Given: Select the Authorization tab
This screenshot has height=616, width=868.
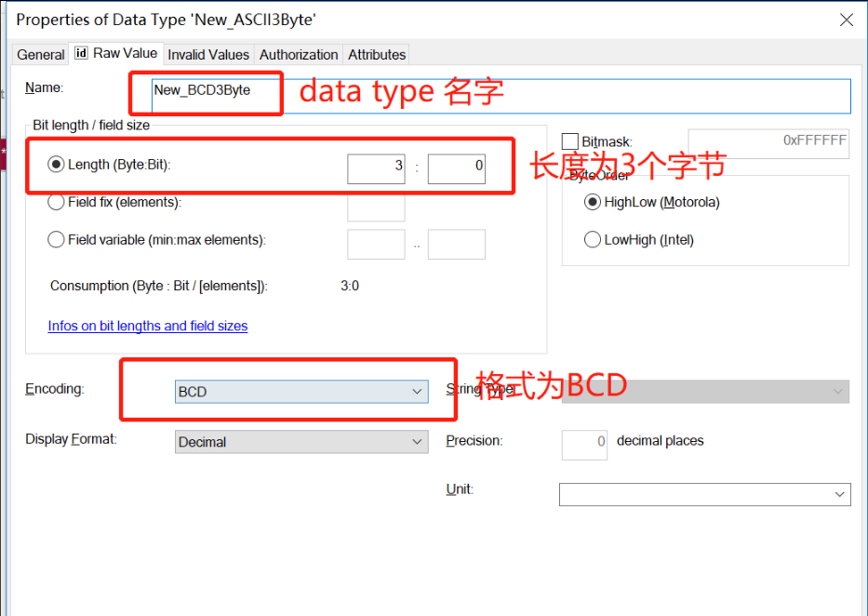Looking at the screenshot, I should click(299, 54).
